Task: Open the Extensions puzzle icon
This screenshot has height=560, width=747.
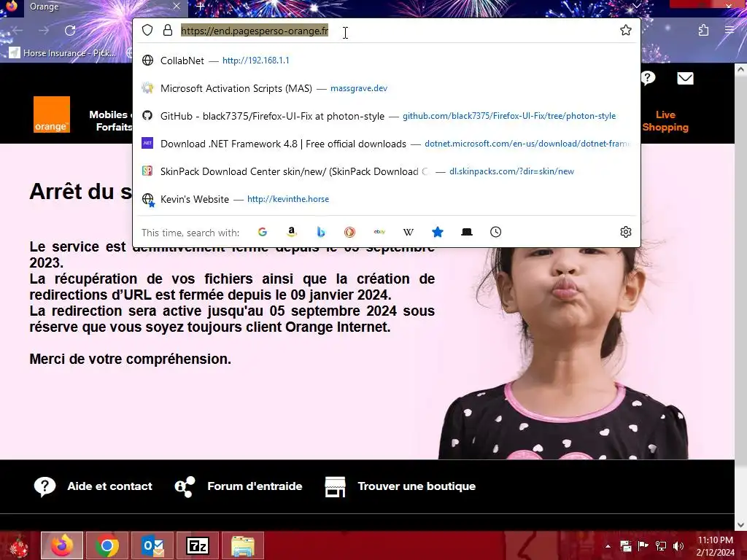Action: pyautogui.click(x=703, y=31)
